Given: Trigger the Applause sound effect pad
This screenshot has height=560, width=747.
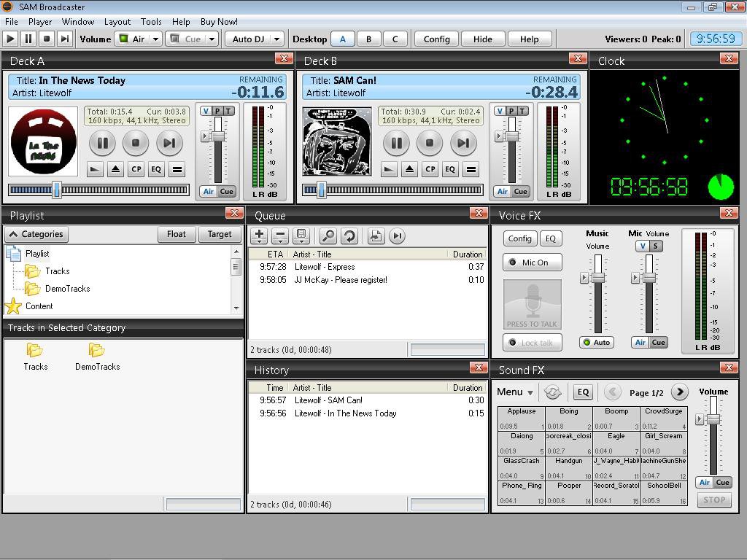Looking at the screenshot, I should tap(521, 419).
